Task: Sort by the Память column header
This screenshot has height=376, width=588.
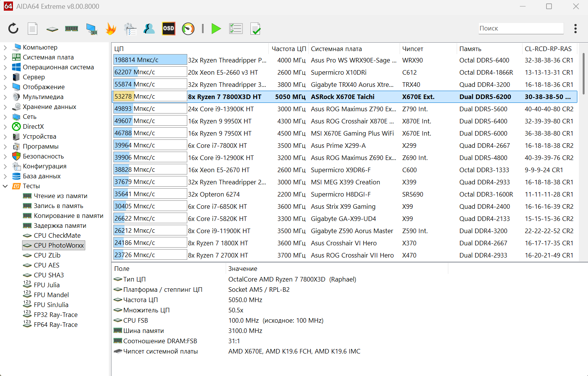Action: point(489,49)
